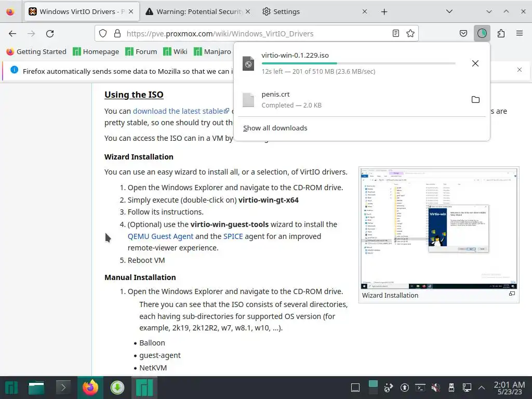Open the Firefox logo window menu
This screenshot has width=532, height=399.
pyautogui.click(x=10, y=11)
